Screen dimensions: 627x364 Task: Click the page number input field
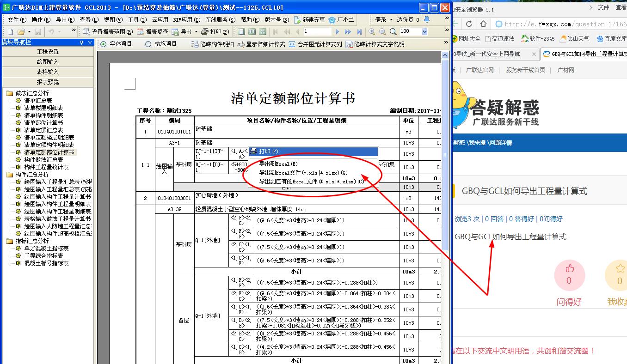tap(317, 31)
